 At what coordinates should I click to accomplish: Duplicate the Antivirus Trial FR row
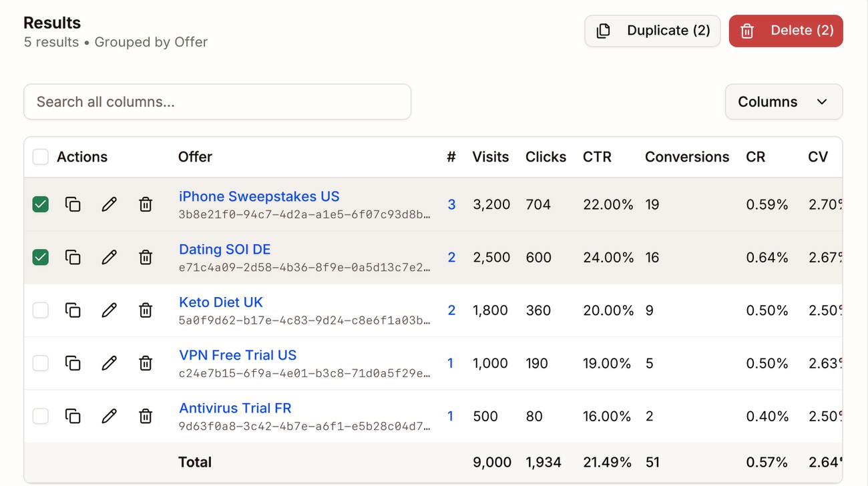[x=73, y=416]
